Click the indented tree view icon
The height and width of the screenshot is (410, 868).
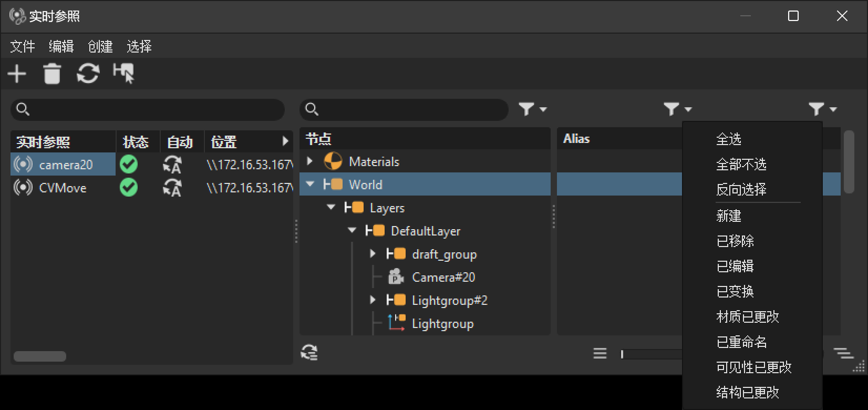coord(843,353)
